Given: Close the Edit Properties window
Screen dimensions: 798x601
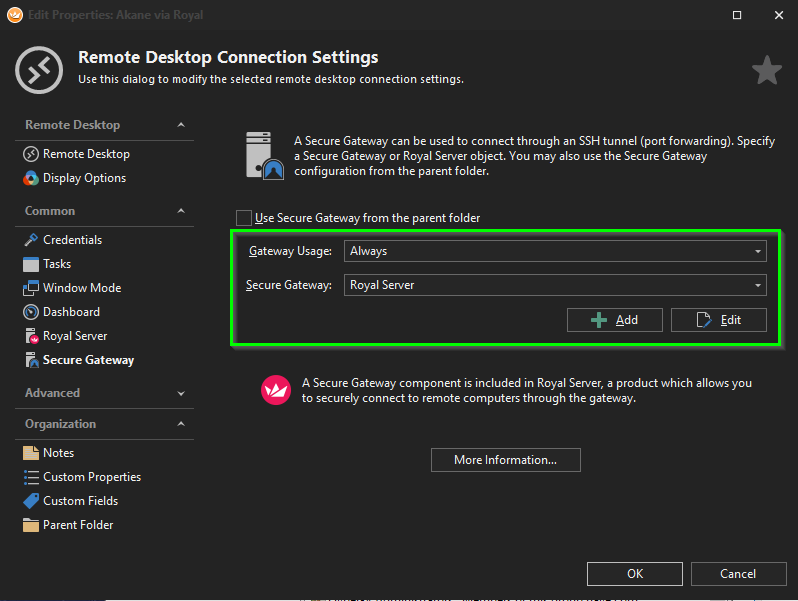Looking at the screenshot, I should (779, 15).
